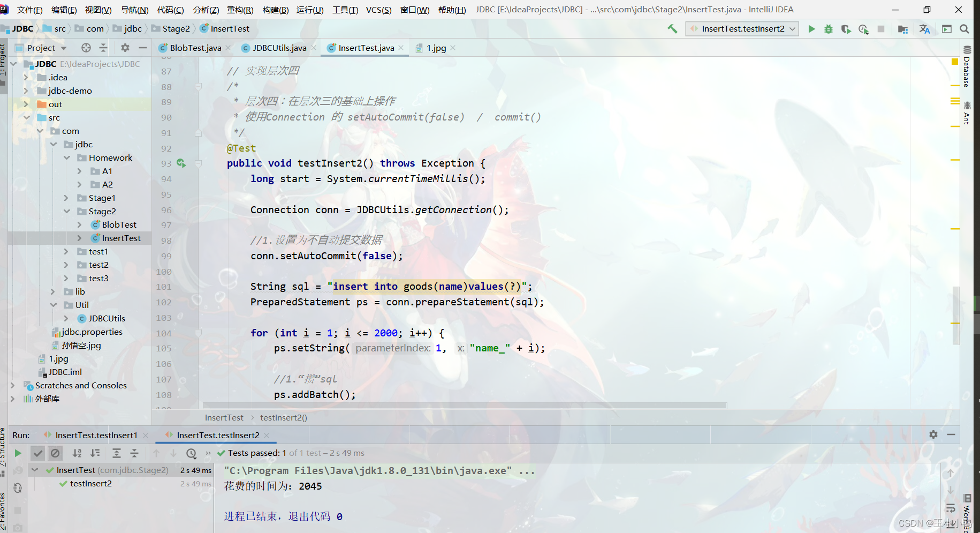The image size is (980, 533).
Task: Hide the Run panel with minus icon
Action: [951, 434]
